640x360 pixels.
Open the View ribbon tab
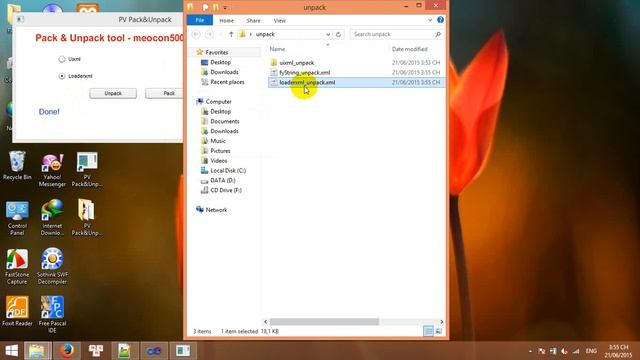(x=280, y=20)
